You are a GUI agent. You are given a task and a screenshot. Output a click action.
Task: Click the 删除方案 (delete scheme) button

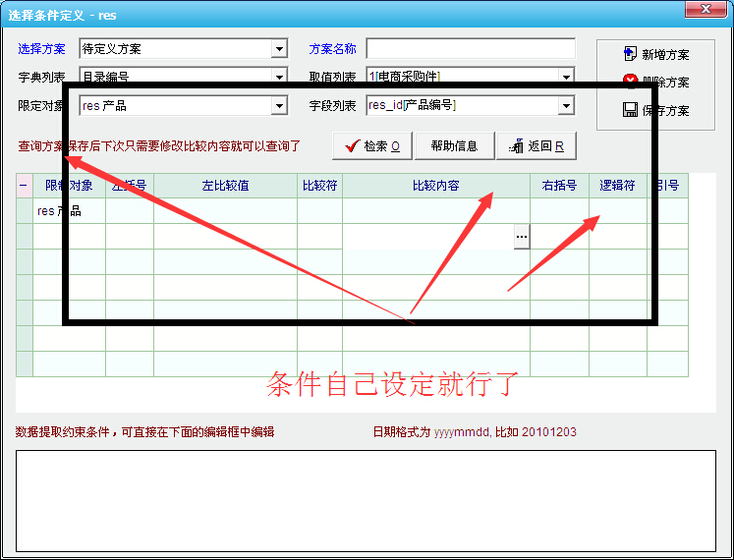click(x=655, y=83)
